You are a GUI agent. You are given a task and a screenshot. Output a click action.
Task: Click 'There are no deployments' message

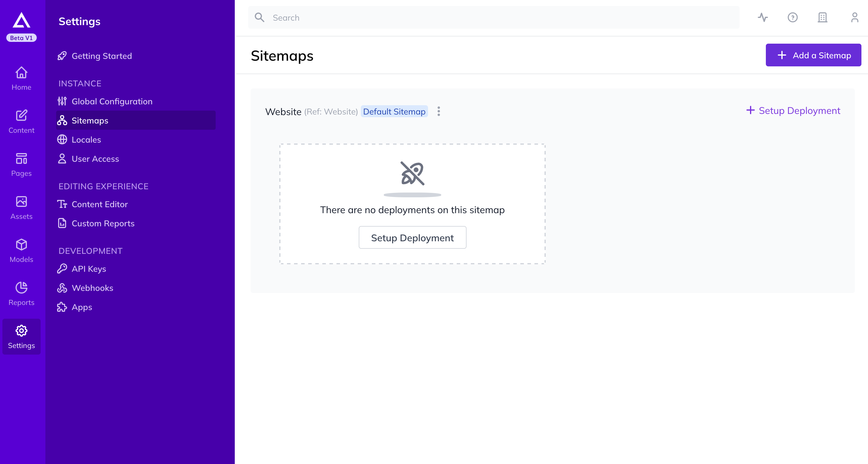pos(412,210)
